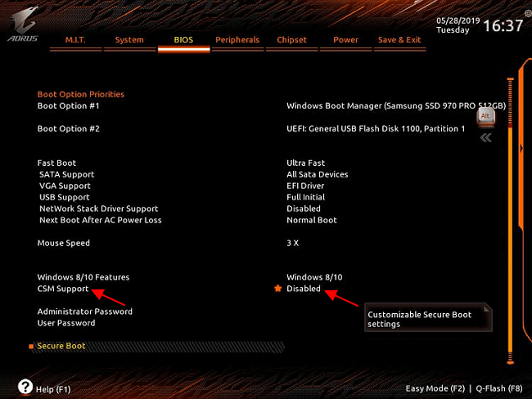Change the EFI Driver value
Image resolution: width=532 pixels, height=399 pixels.
305,186
